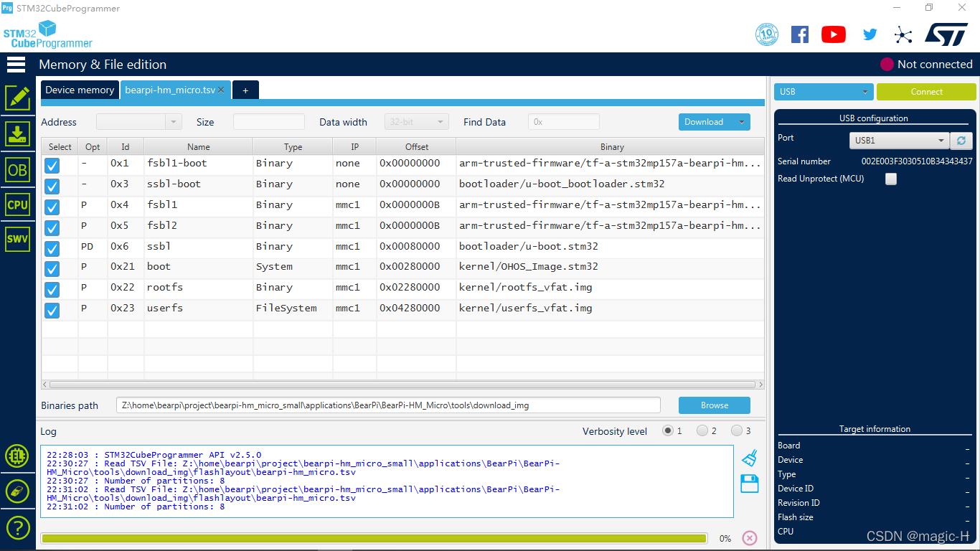Click FileSystem type cell for userfs

coord(286,309)
